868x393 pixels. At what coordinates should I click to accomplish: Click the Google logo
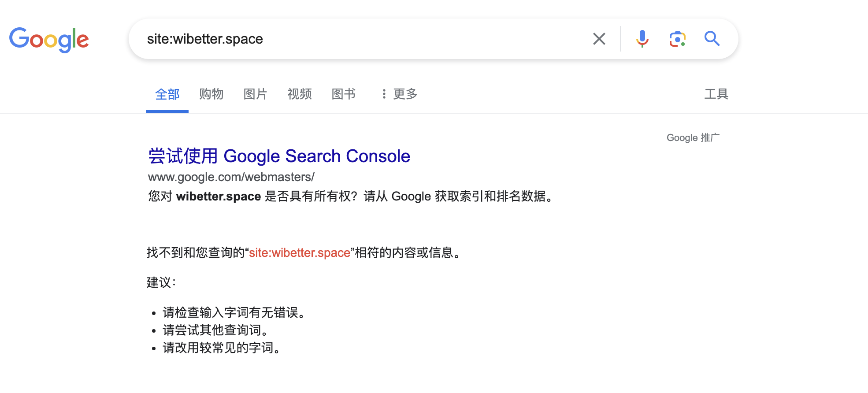pos(49,40)
